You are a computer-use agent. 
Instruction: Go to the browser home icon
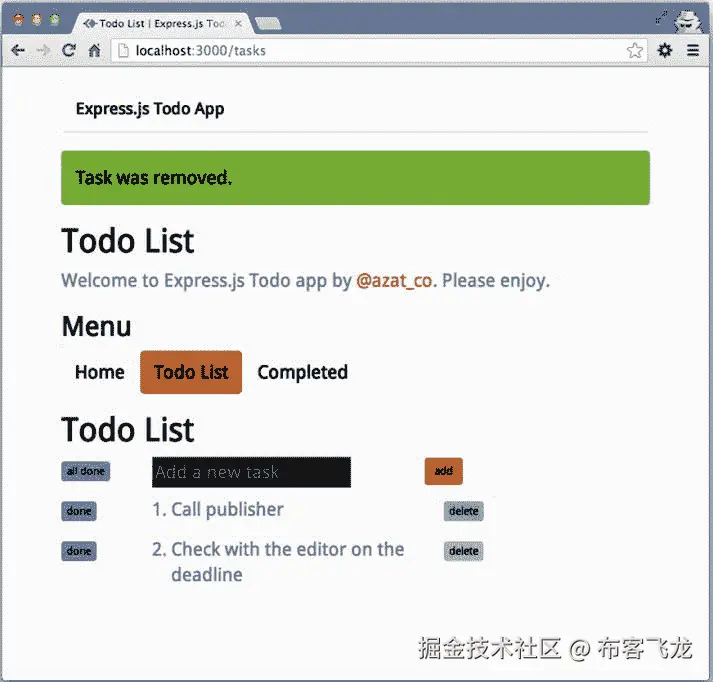coord(95,50)
